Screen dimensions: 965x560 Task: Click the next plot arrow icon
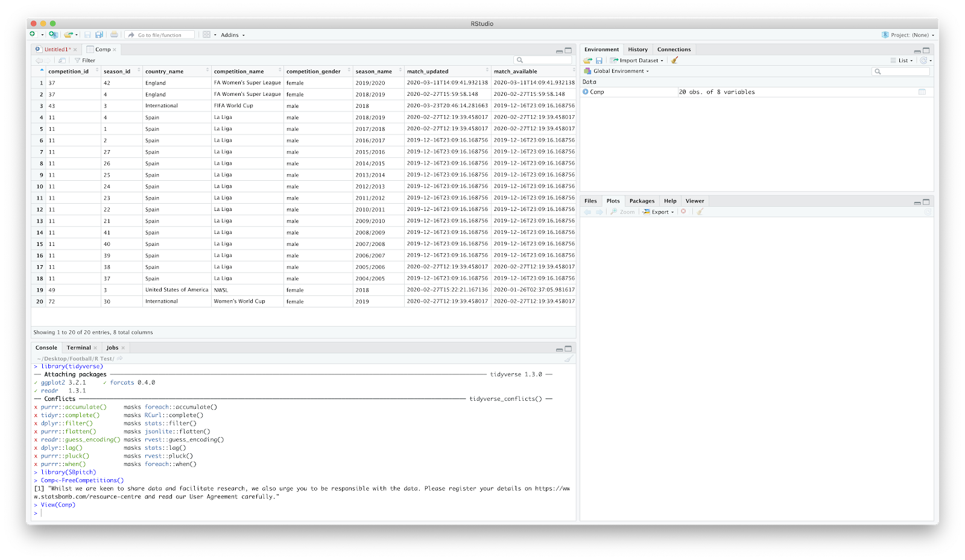click(x=599, y=212)
